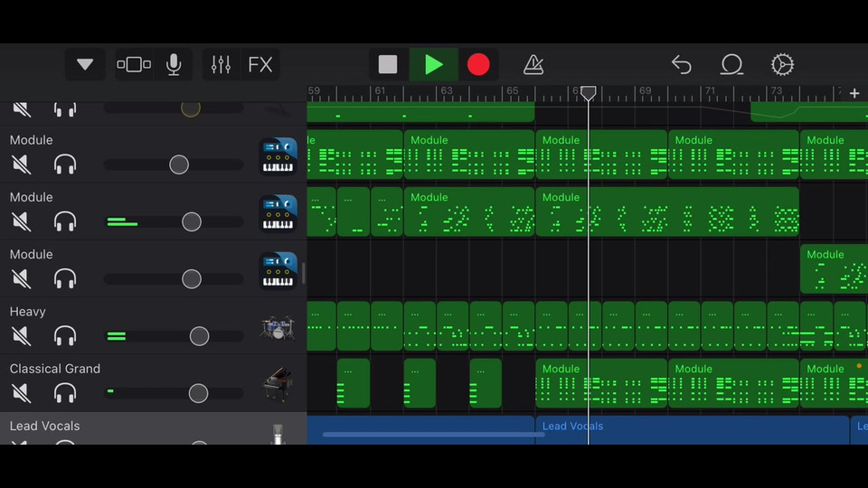The height and width of the screenshot is (488, 868).
Task: Open the FX effects panel
Action: point(260,65)
